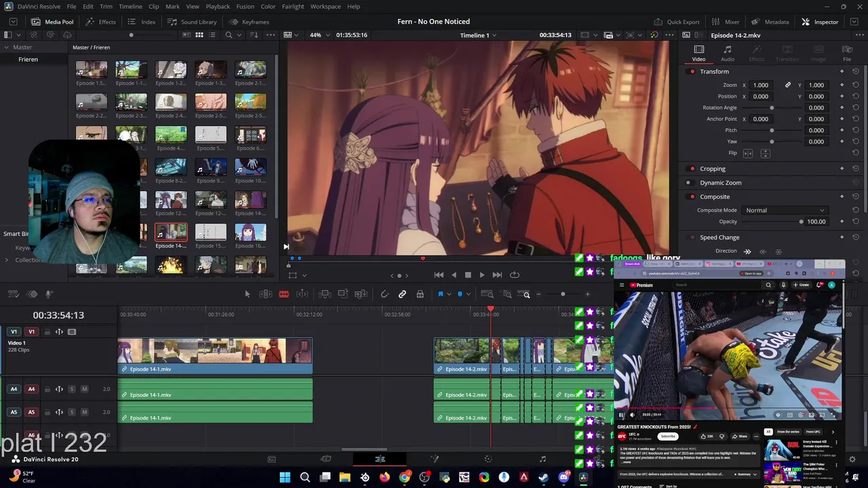
Task: Add keyframe for Opacity
Action: [842, 222]
